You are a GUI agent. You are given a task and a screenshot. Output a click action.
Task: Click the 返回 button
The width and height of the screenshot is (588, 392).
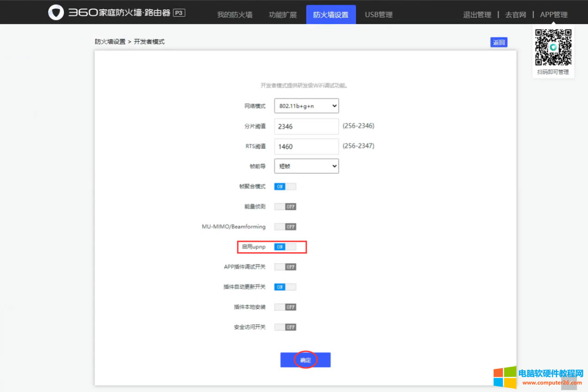tap(499, 42)
